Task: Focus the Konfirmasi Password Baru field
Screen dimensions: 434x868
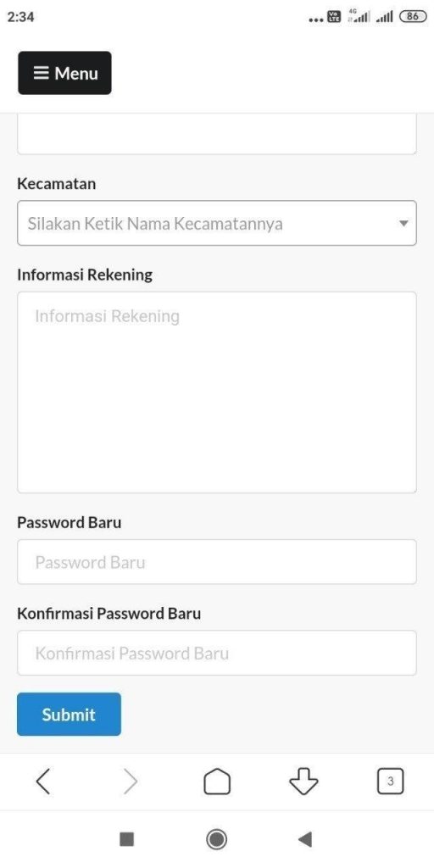Action: [x=217, y=653]
